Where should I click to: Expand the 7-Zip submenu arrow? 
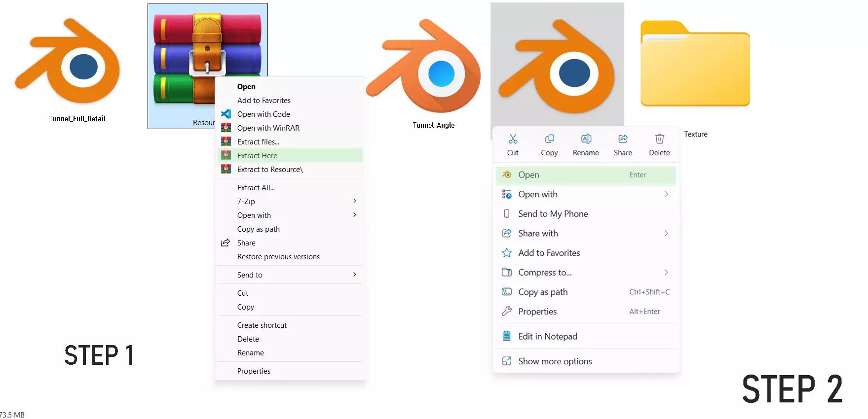[x=355, y=201]
